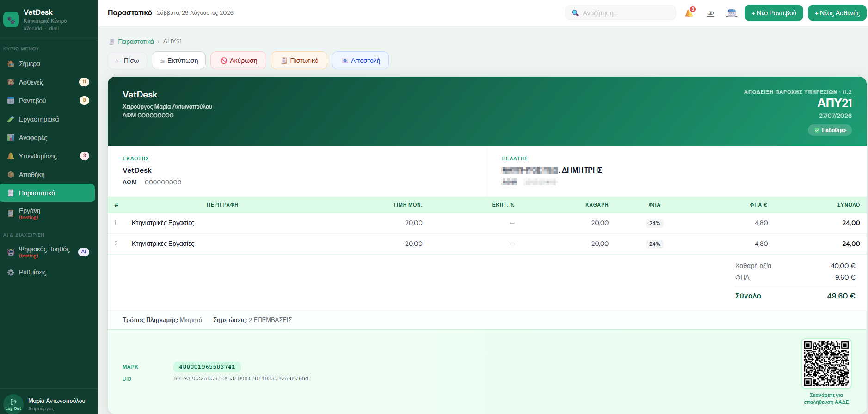Viewport: 868px width, 414px height.
Task: Click the note 2 ΕΠΕΜΒΑΣΕΙΣ
Action: tap(270, 320)
